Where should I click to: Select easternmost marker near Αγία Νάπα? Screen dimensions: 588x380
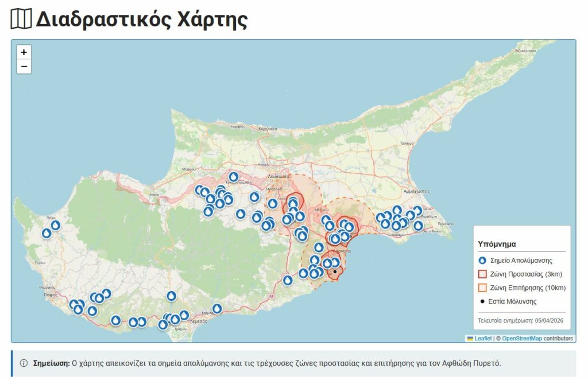419,226
